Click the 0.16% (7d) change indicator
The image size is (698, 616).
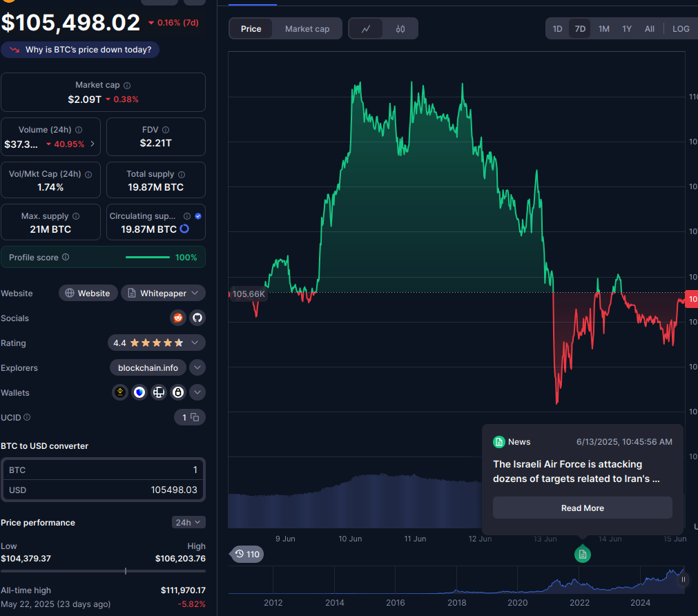click(x=173, y=23)
